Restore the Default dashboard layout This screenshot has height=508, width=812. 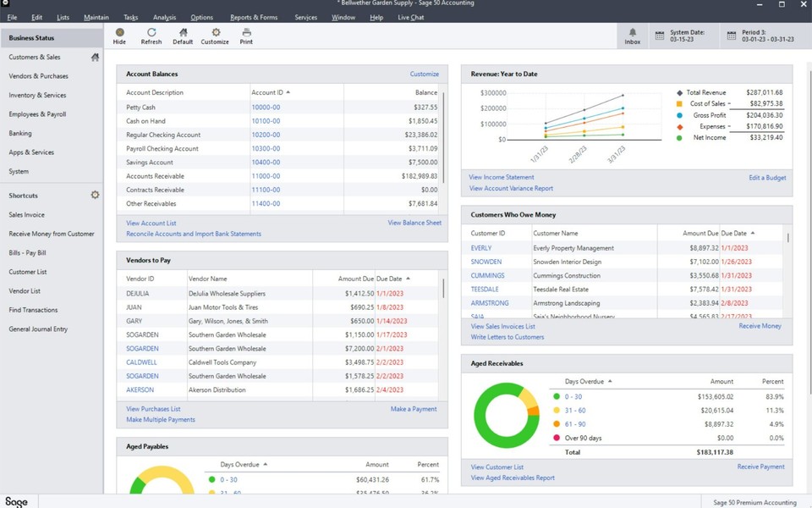tap(183, 35)
